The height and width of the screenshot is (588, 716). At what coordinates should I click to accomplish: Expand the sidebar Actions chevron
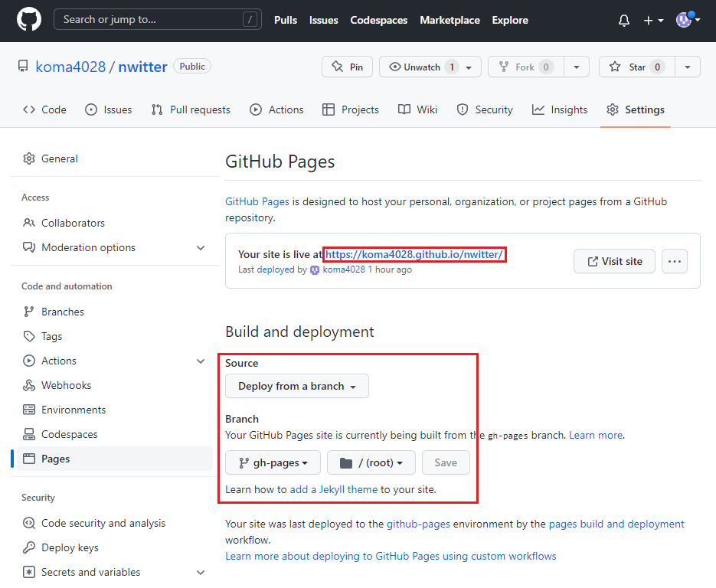(x=201, y=361)
